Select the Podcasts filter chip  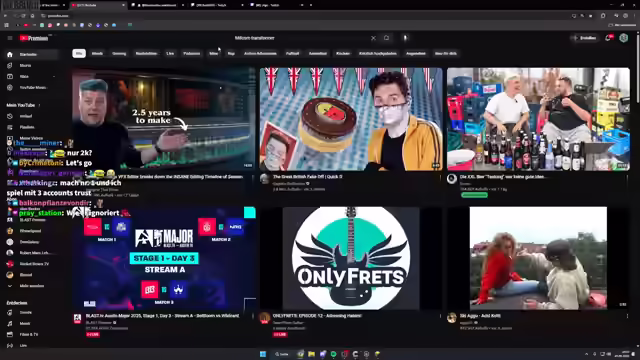coord(191,53)
